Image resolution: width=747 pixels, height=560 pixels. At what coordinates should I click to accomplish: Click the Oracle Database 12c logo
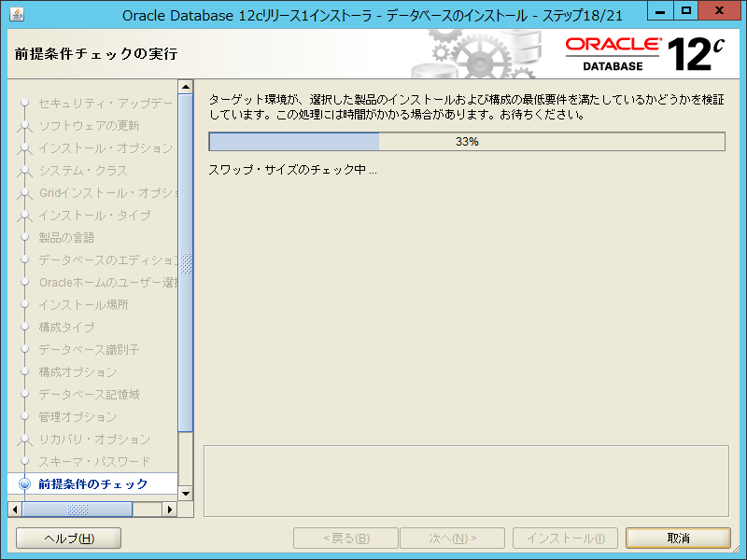[644, 54]
